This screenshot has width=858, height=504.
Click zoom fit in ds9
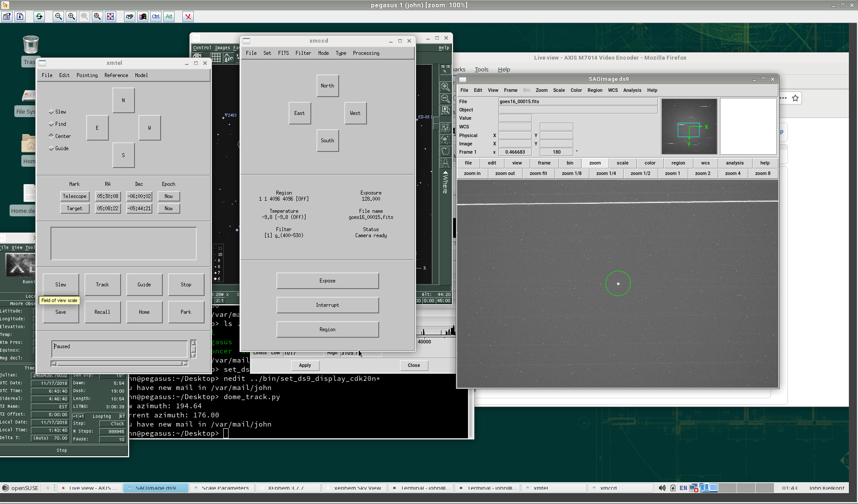(538, 173)
